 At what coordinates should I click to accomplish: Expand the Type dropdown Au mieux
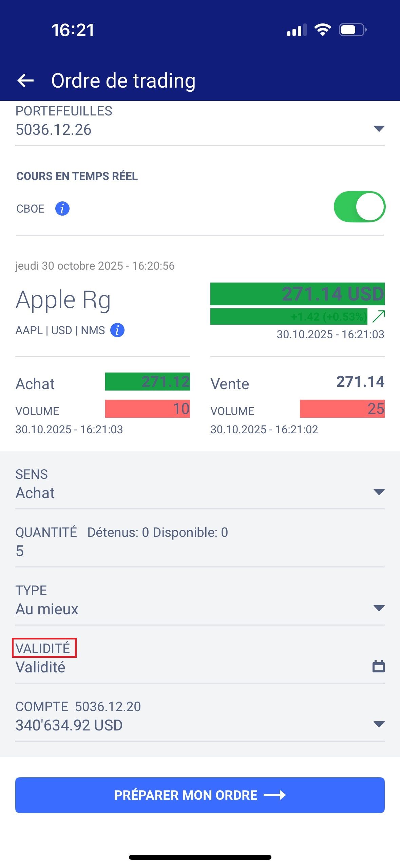379,608
